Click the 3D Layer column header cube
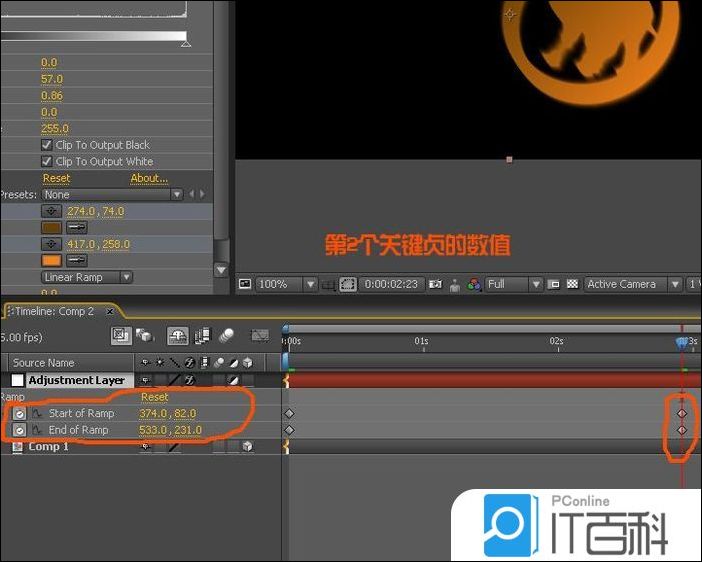This screenshot has height=562, width=702. pos(248,362)
